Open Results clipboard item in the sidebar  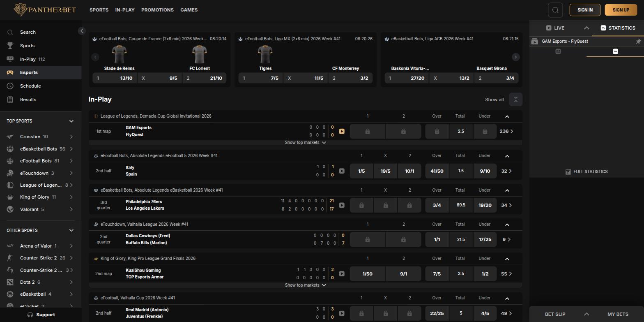tap(41, 100)
